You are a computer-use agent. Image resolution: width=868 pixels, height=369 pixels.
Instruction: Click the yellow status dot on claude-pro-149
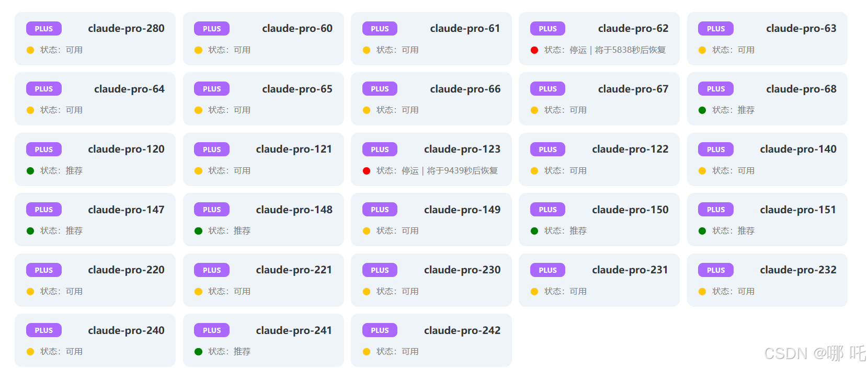coord(367,231)
